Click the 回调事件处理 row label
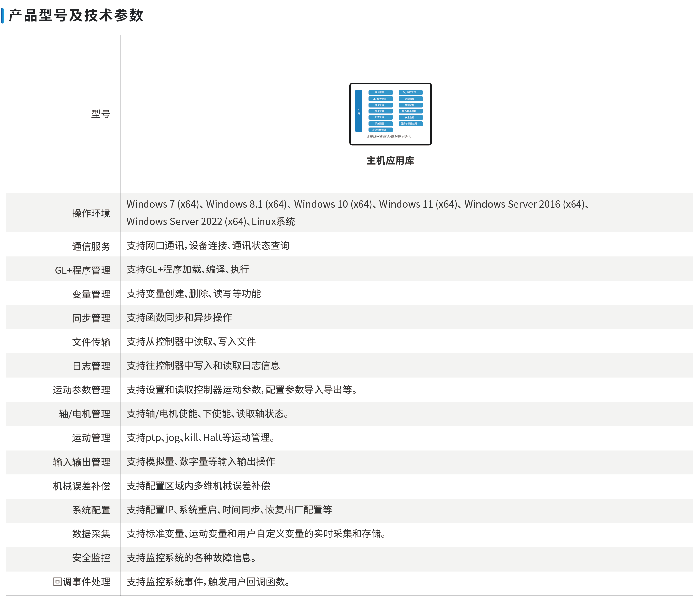700x603 pixels. [81, 582]
